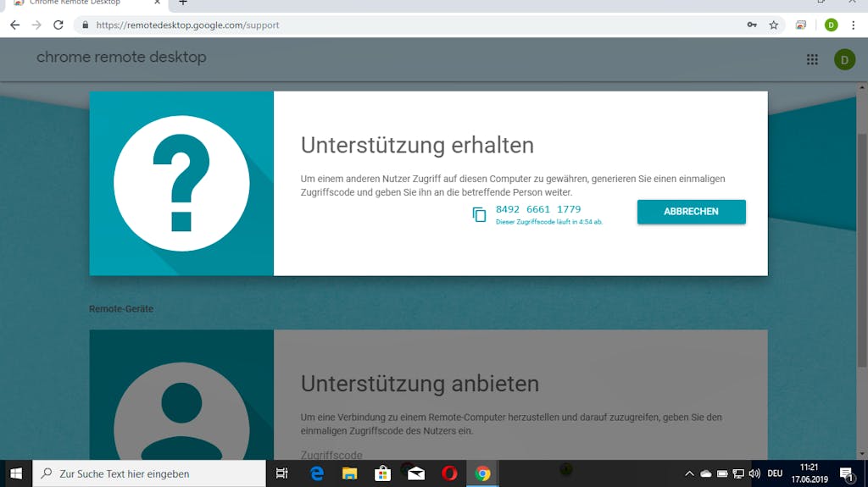Click the chrome remote desktop page title

[121, 57]
